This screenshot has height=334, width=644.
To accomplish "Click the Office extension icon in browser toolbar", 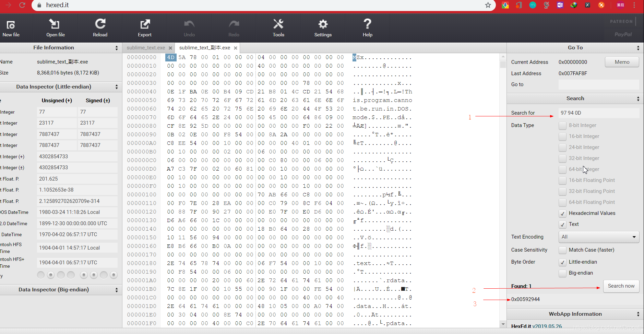I will pos(519,5).
